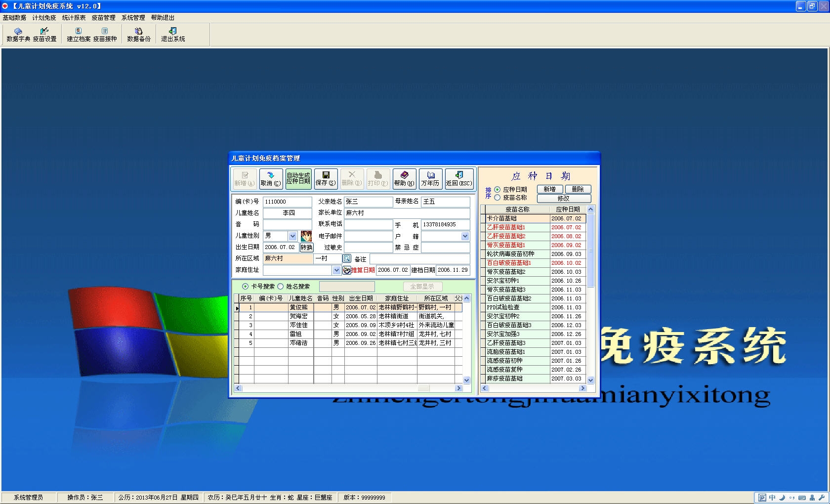Click the 疫苗名称 column header

[517, 210]
